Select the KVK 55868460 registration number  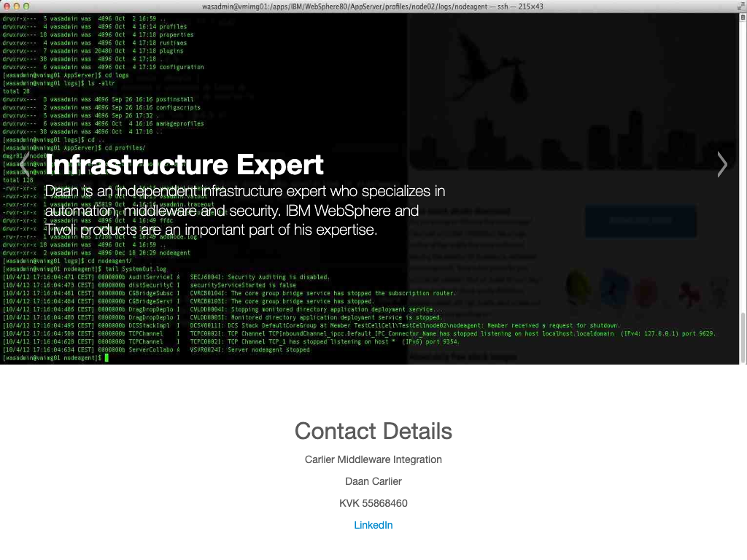[373, 503]
